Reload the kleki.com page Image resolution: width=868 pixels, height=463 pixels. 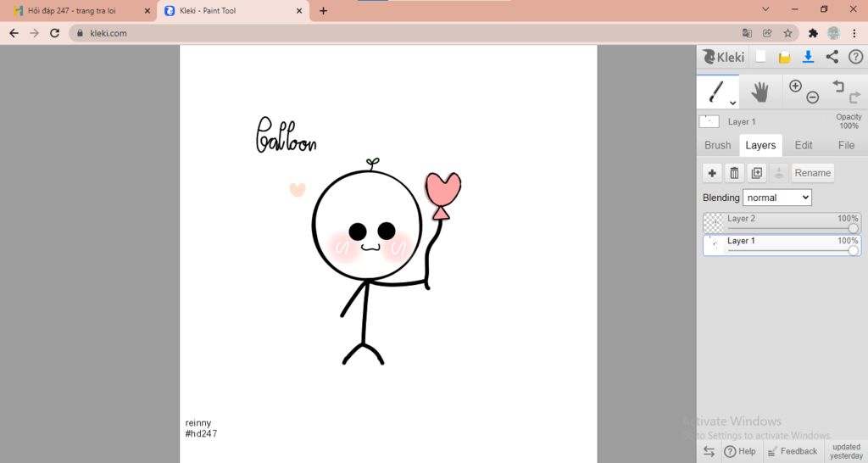pos(54,33)
